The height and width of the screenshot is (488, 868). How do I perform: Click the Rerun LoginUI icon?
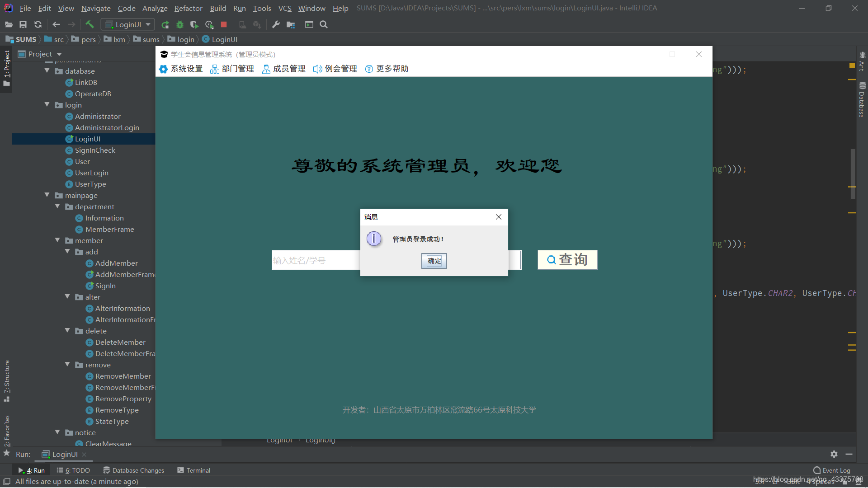tap(165, 24)
